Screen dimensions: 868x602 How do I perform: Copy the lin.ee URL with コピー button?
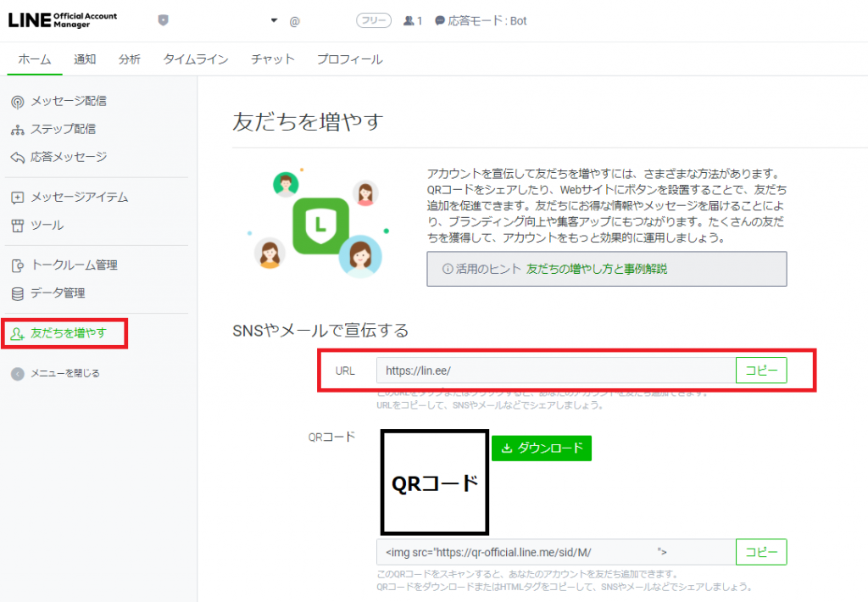point(760,371)
